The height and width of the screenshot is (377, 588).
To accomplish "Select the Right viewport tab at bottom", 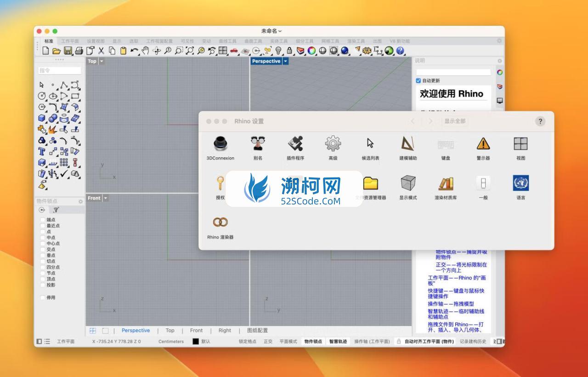I will click(x=225, y=331).
